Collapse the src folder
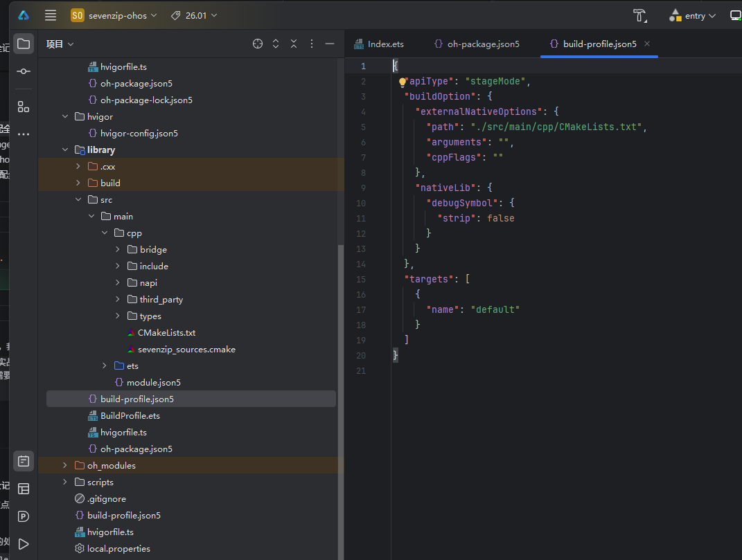Screen dimensions: 742x560 pyautogui.click(x=78, y=199)
